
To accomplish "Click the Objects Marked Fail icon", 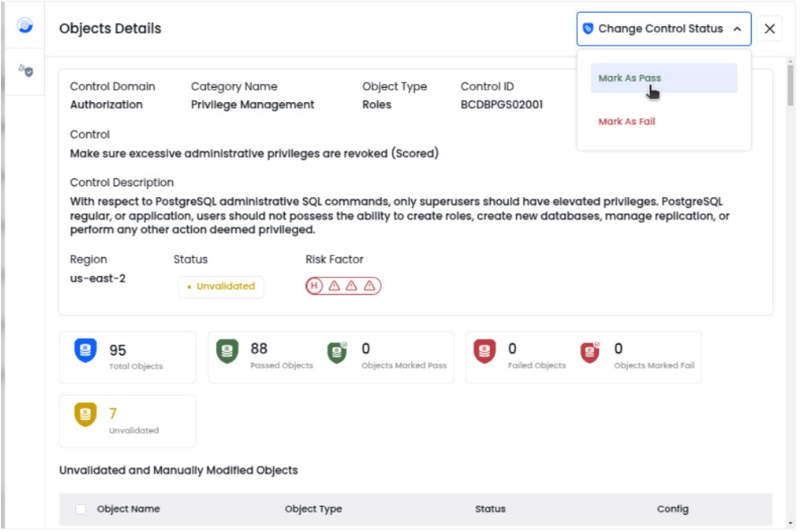I will click(590, 352).
